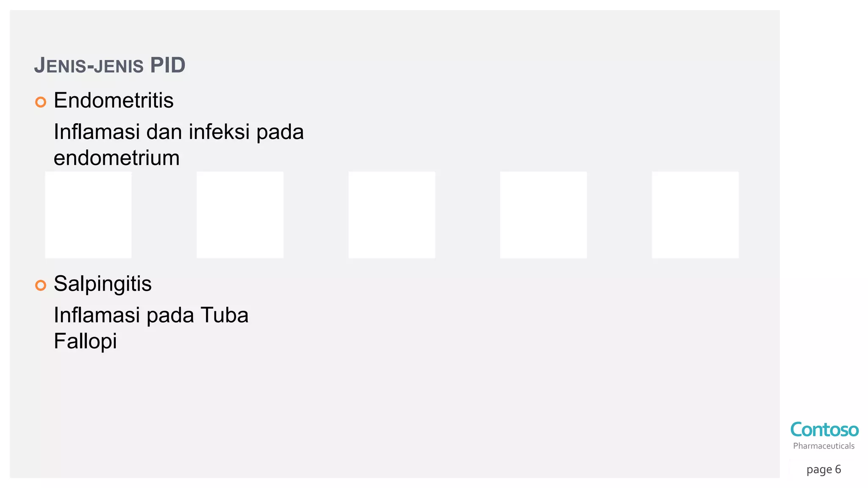The height and width of the screenshot is (488, 868).
Task: Click the line 'Inflamasi pada Tuba'
Action: pos(151,315)
